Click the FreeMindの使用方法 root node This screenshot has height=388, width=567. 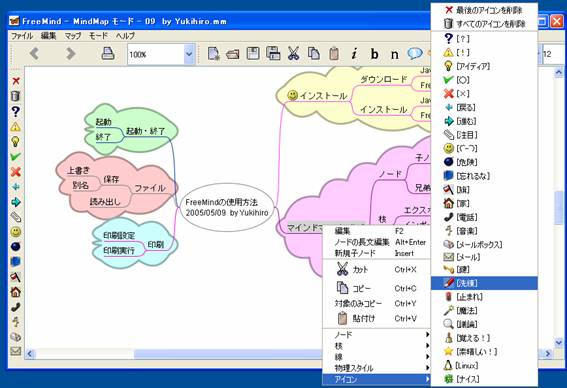[227, 208]
